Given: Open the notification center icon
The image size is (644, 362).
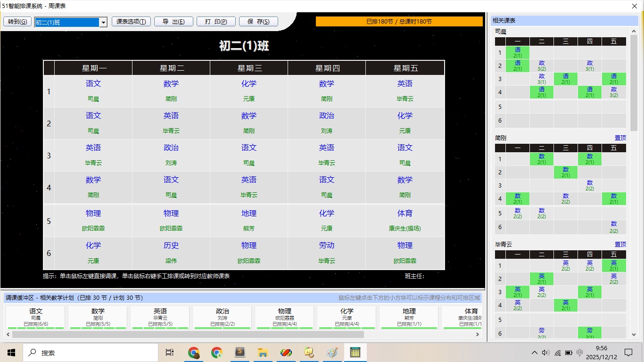Looking at the screenshot, I should point(628,353).
